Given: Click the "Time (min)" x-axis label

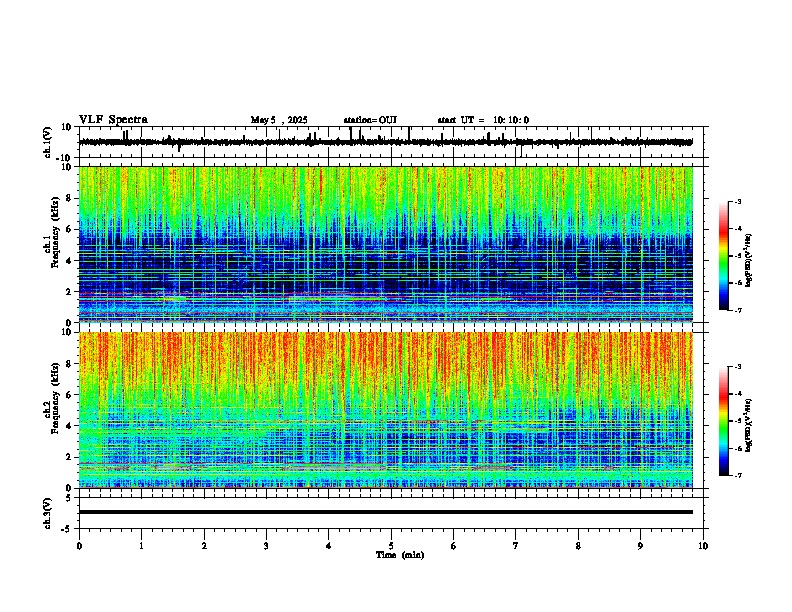Looking at the screenshot, I should [400, 555].
